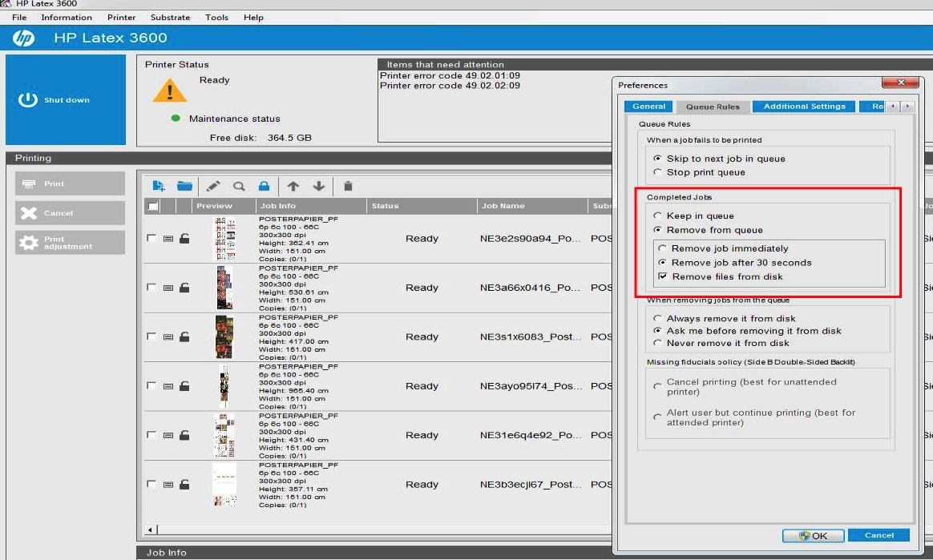Click the green Maintenance status indicator
This screenshot has width=933, height=560.
(x=176, y=119)
